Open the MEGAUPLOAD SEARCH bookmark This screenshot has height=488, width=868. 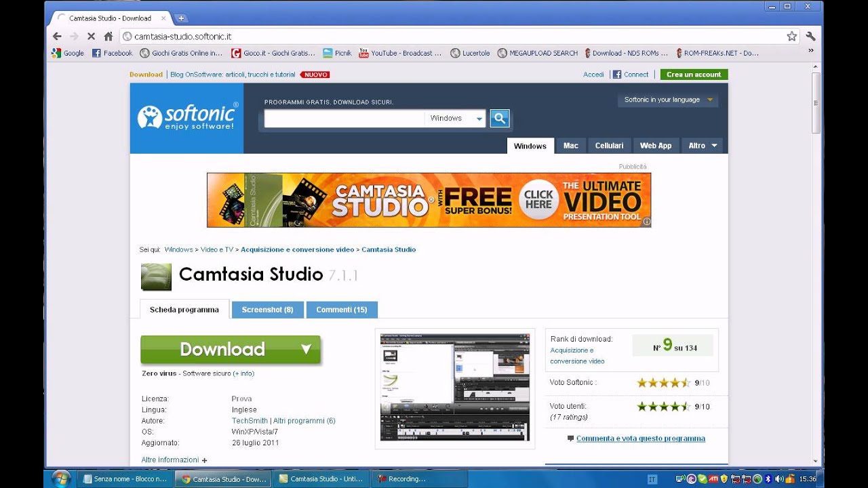[538, 53]
